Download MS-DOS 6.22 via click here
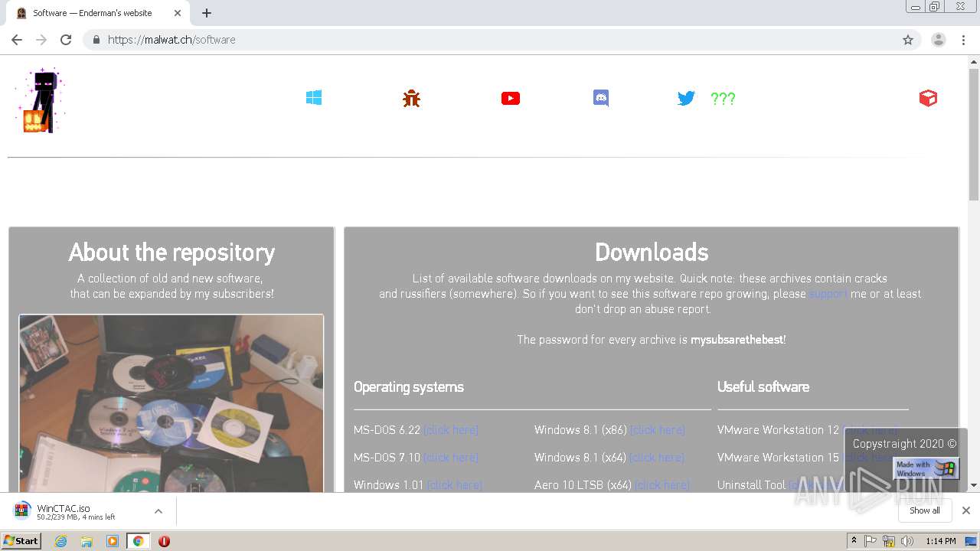Image resolution: width=980 pixels, height=551 pixels. 451,430
